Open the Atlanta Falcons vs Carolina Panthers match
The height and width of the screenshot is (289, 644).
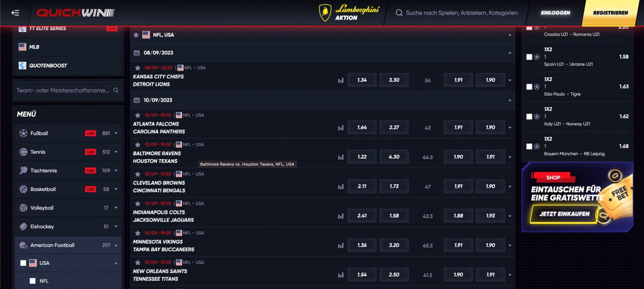(x=159, y=128)
